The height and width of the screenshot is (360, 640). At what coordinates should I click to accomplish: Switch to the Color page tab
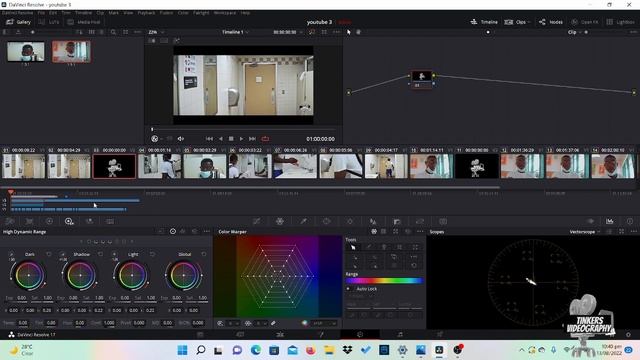pos(360,334)
